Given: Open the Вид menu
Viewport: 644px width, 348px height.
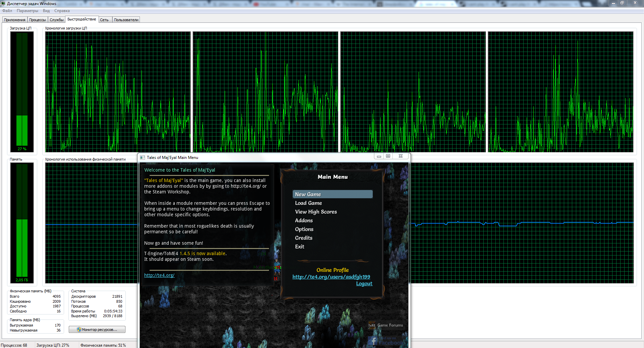Looking at the screenshot, I should (46, 11).
